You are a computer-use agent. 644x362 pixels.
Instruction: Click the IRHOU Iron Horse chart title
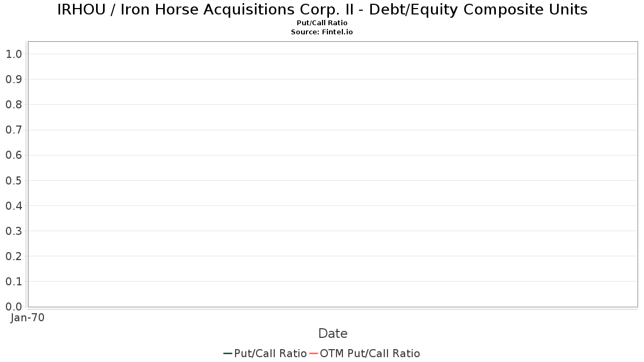click(x=322, y=10)
